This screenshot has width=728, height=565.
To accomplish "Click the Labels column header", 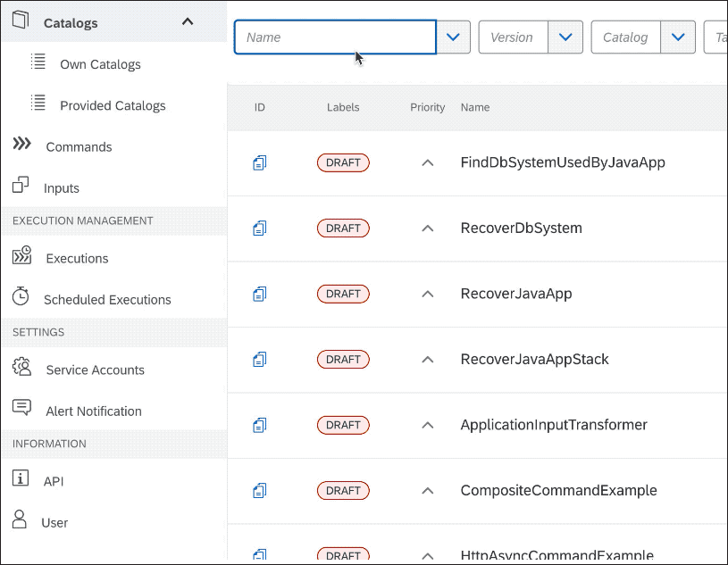I will tap(343, 108).
